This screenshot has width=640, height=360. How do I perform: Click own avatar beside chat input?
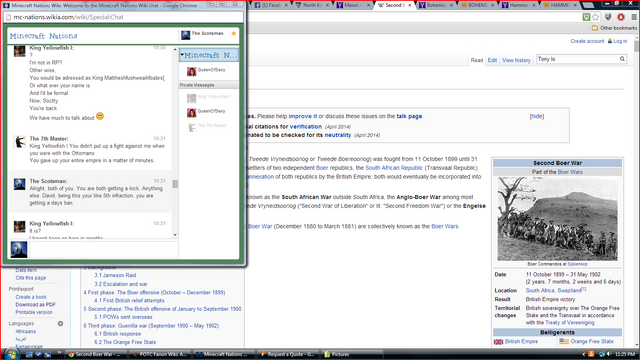point(19,249)
